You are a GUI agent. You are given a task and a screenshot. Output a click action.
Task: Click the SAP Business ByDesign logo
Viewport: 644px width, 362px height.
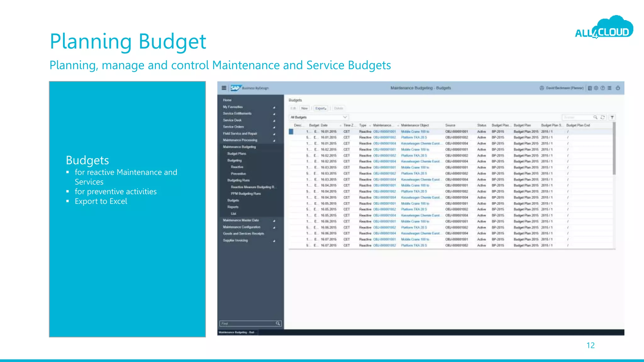pyautogui.click(x=250, y=88)
